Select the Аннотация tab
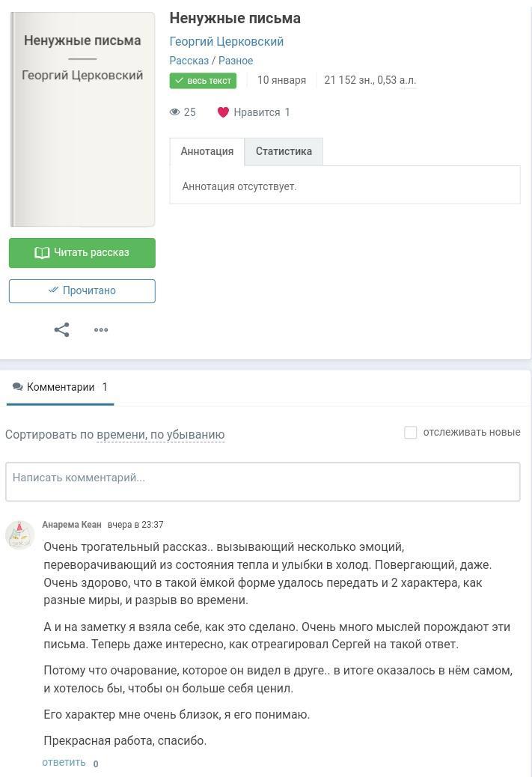This screenshot has height=777, width=532. tap(207, 151)
